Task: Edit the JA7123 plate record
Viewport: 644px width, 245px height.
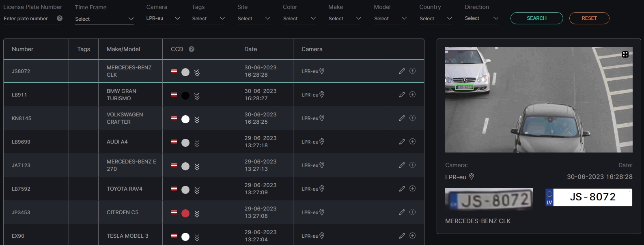Action: (402, 165)
